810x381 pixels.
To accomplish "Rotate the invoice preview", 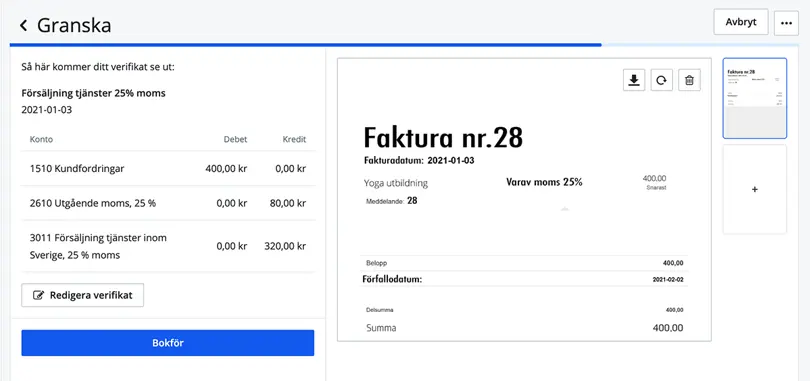I will pyautogui.click(x=661, y=80).
